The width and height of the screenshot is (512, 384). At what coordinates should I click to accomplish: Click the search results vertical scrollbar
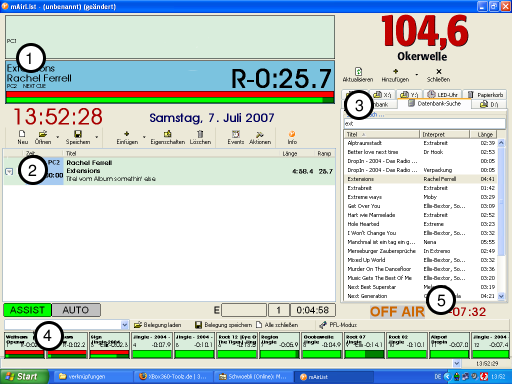tap(501, 219)
